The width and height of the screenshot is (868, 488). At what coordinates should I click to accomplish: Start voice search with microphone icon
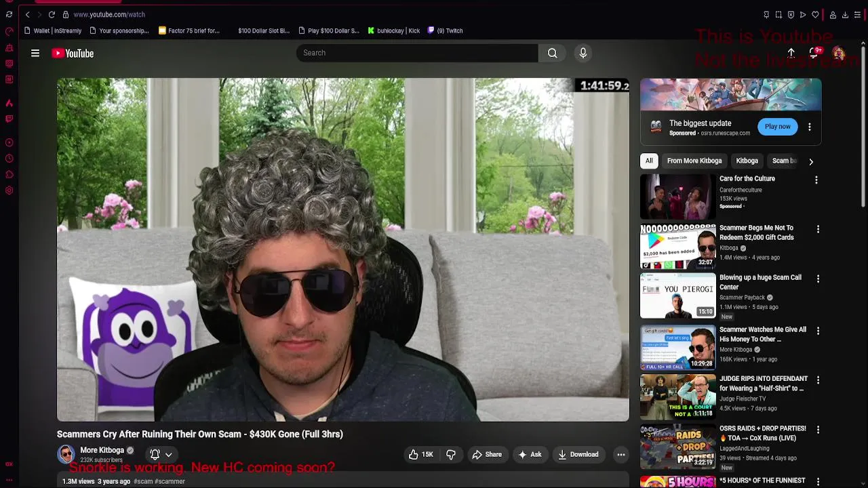tap(583, 53)
